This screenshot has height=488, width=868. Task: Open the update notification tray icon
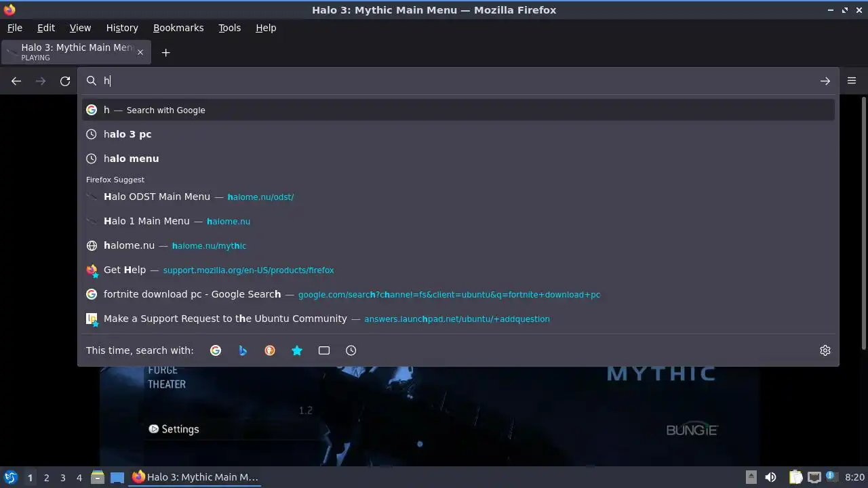coord(831,477)
